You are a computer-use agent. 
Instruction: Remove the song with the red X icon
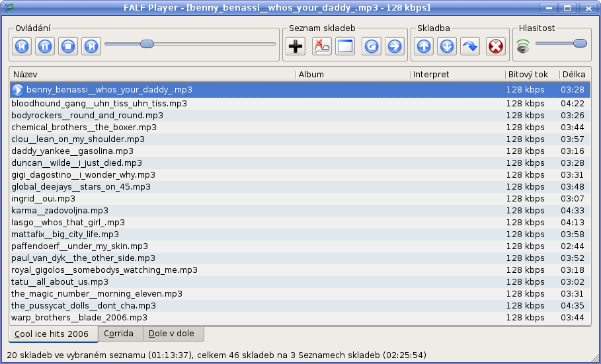pos(495,46)
